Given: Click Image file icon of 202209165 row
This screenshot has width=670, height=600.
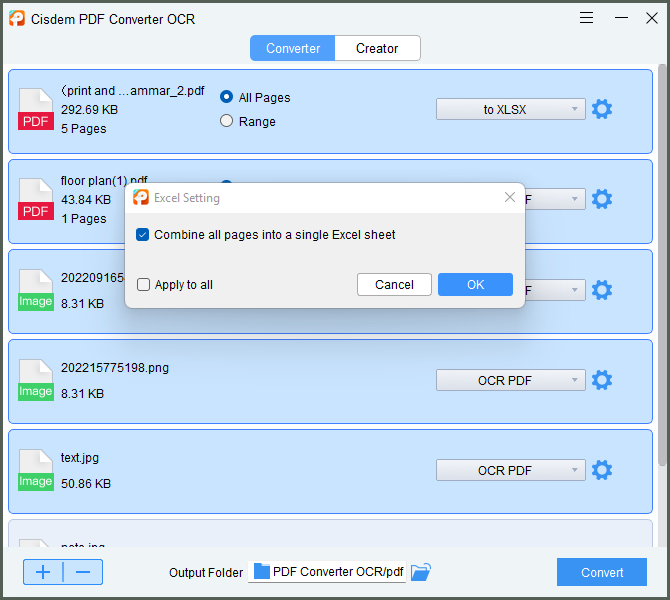Looking at the screenshot, I should tap(36, 290).
